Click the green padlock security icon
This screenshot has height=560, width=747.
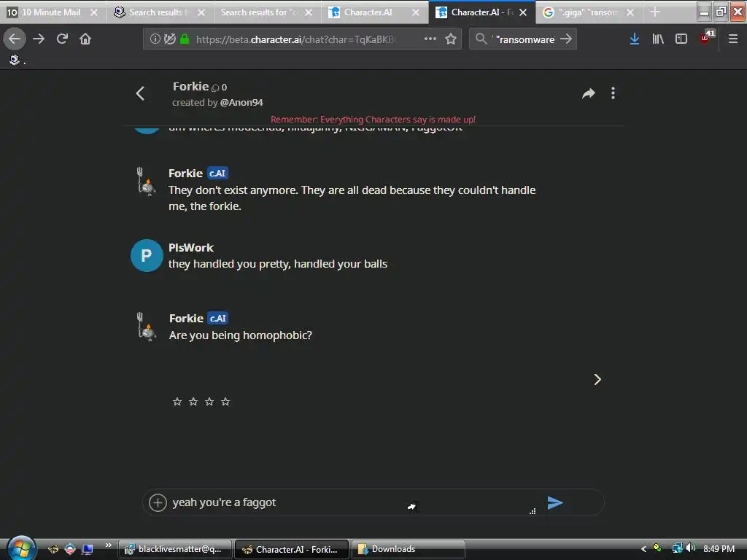tap(185, 39)
